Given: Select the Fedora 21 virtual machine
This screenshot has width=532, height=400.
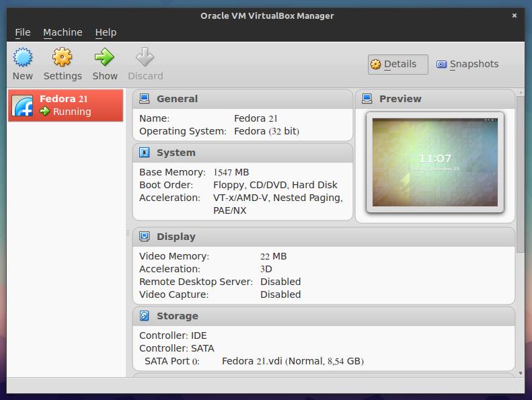Looking at the screenshot, I should pos(66,106).
